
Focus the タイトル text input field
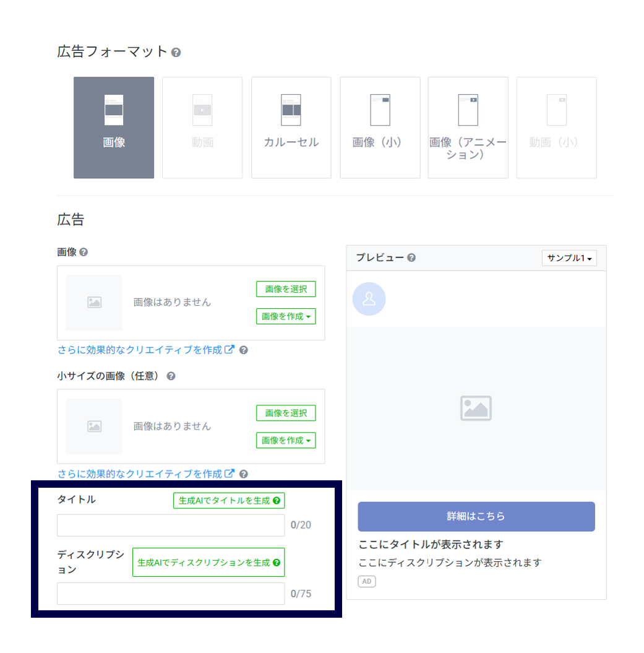[x=171, y=525]
